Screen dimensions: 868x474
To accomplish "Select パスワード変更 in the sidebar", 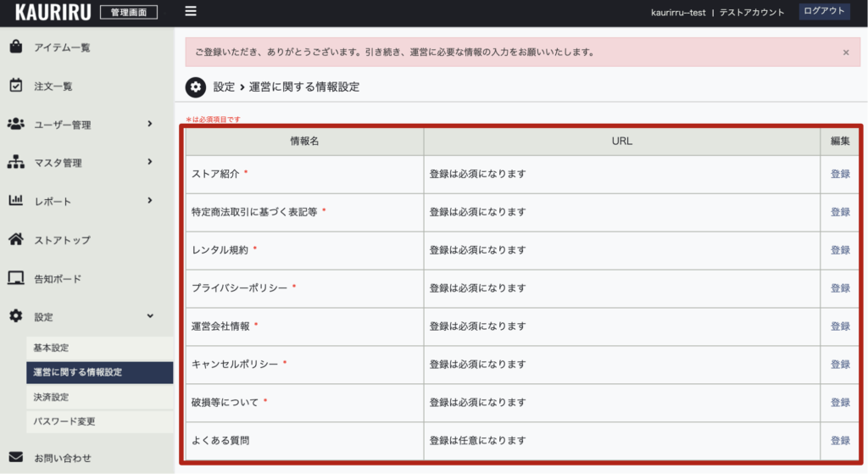I will point(63,421).
